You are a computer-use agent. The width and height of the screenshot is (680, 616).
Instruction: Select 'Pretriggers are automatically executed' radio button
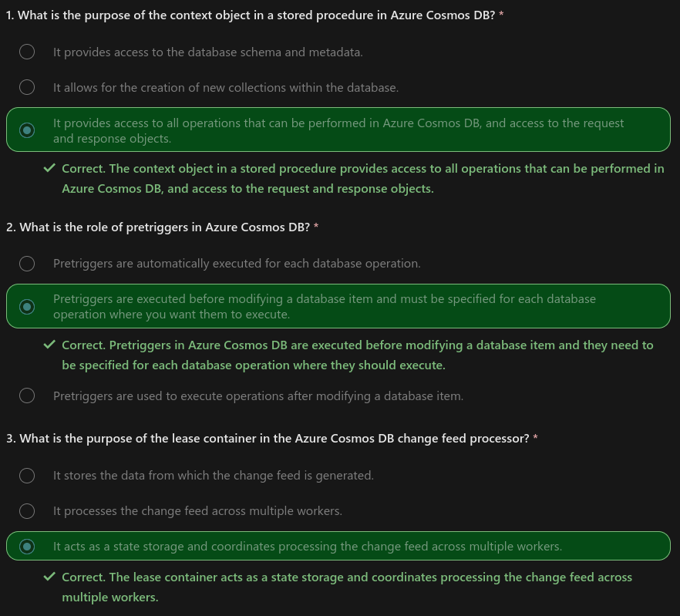(27, 264)
